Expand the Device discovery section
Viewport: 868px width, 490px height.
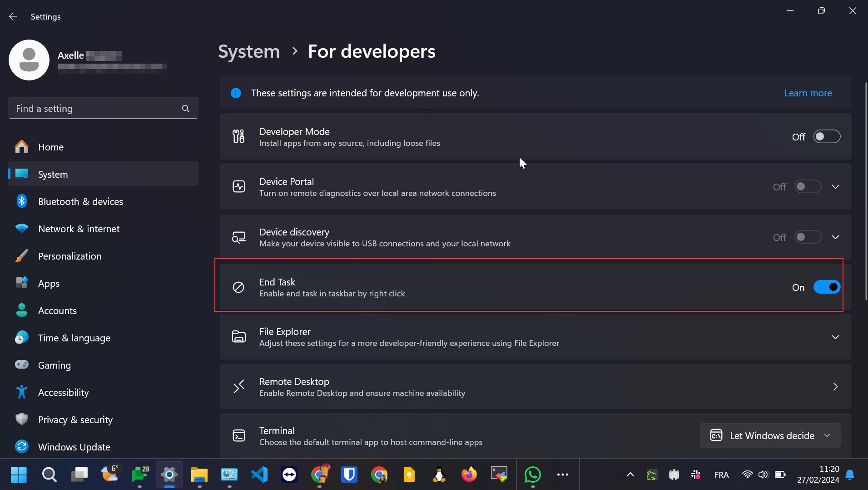point(835,237)
